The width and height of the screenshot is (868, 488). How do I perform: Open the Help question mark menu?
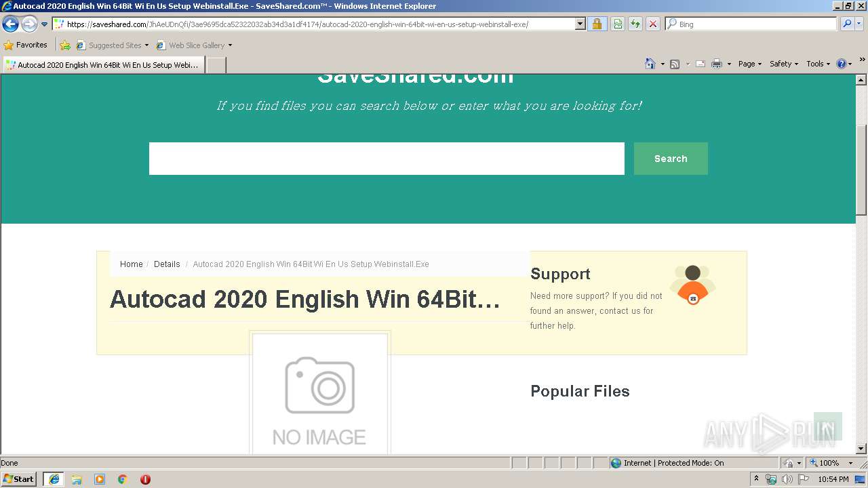pyautogui.click(x=844, y=64)
